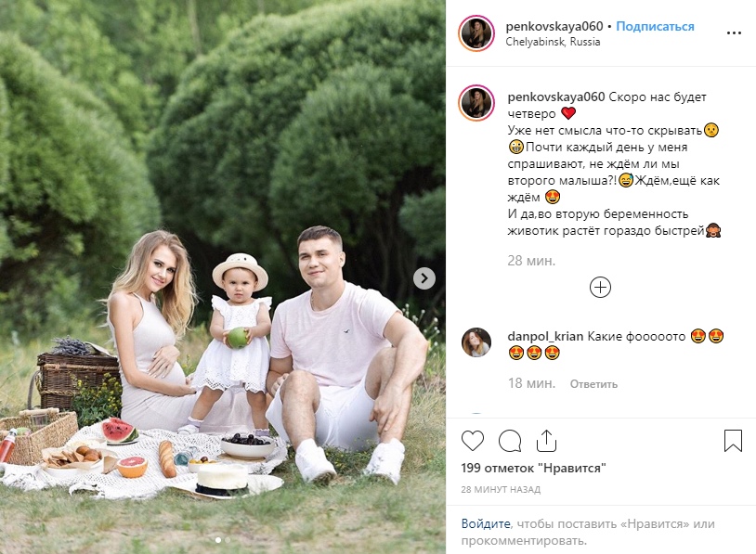This screenshot has width=756, height=554.
Task: Select the second carousel dot indicator
Action: click(x=228, y=540)
